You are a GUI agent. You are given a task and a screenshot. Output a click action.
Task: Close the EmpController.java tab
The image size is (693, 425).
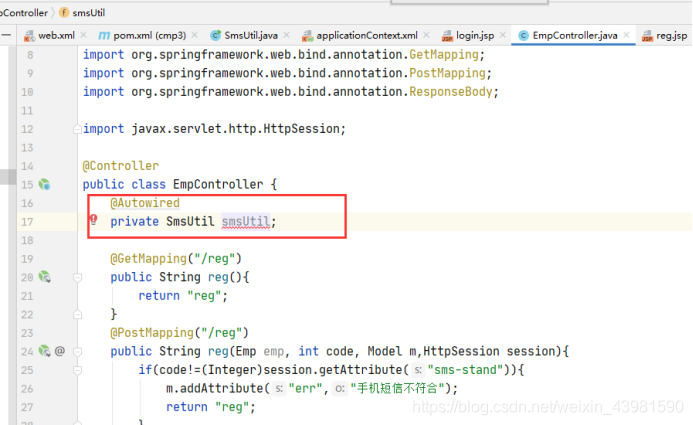click(x=626, y=35)
